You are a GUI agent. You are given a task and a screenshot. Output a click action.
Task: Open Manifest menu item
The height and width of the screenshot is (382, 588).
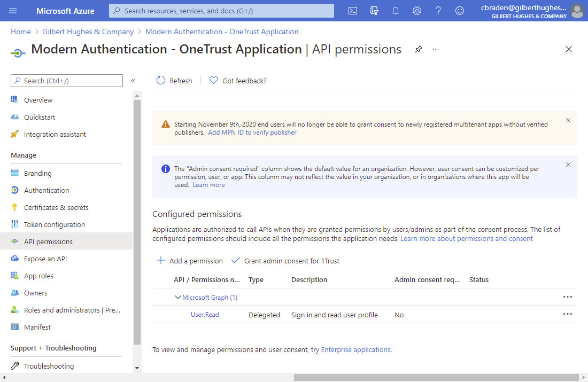pyautogui.click(x=37, y=328)
